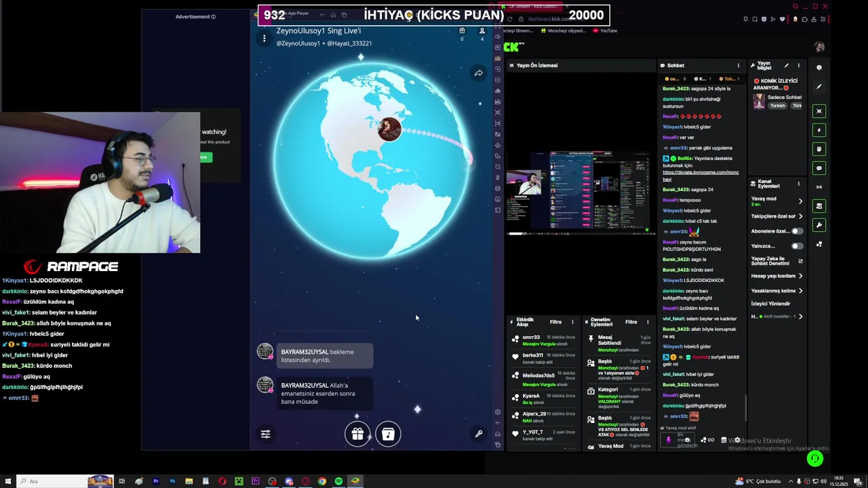Open Filtre in Denetim Eylemleri panel

[631, 322]
